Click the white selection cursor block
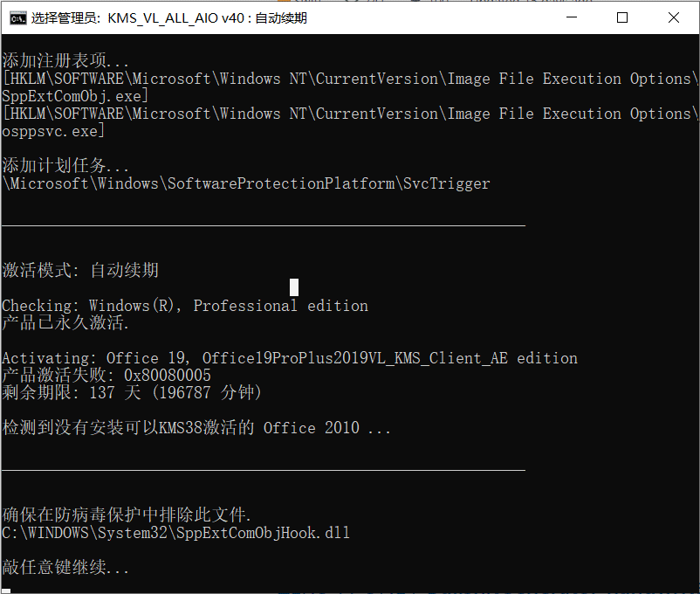The image size is (700, 594). click(294, 287)
